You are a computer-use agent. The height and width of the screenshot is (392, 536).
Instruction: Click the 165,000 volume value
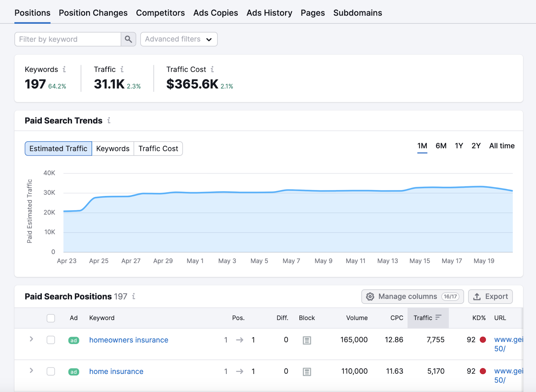point(354,340)
